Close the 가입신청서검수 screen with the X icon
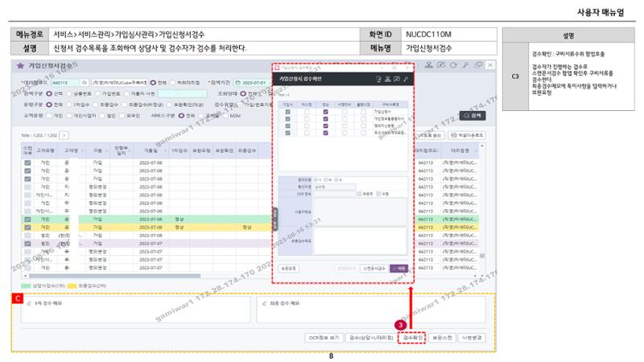Viewport: 644px width, 362px height. 490,65
